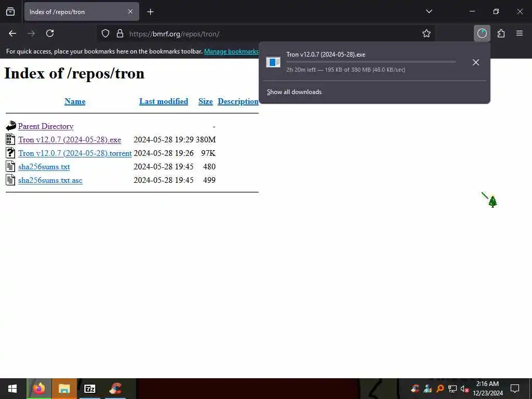
Task: Open the Parent Directory link
Action: click(x=46, y=126)
